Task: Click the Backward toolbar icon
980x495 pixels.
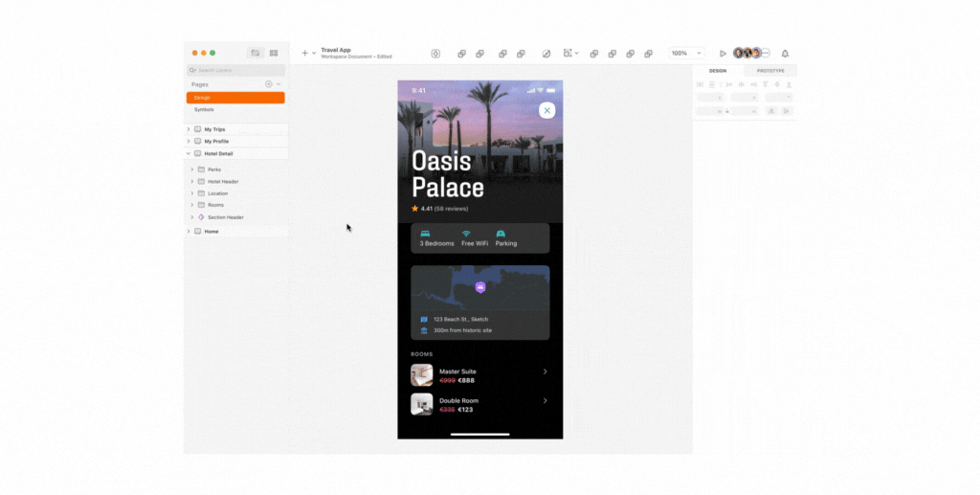Action: 480,54
